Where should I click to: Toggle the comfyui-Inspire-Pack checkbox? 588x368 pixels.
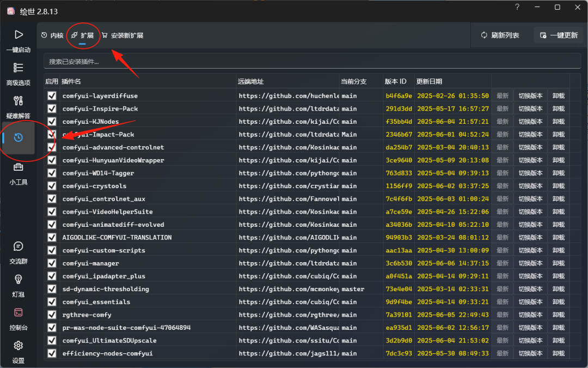point(52,108)
